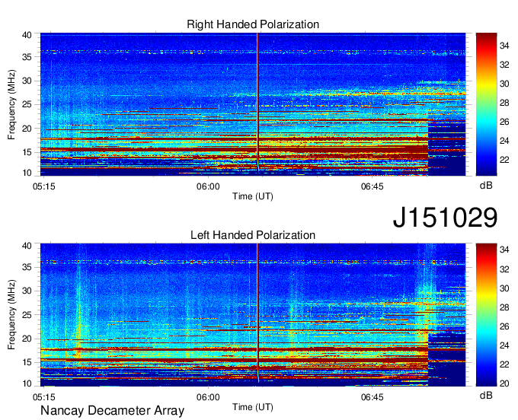The width and height of the screenshot is (518, 420).
Task: Select the J151029 observation label
Action: pyautogui.click(x=445, y=217)
